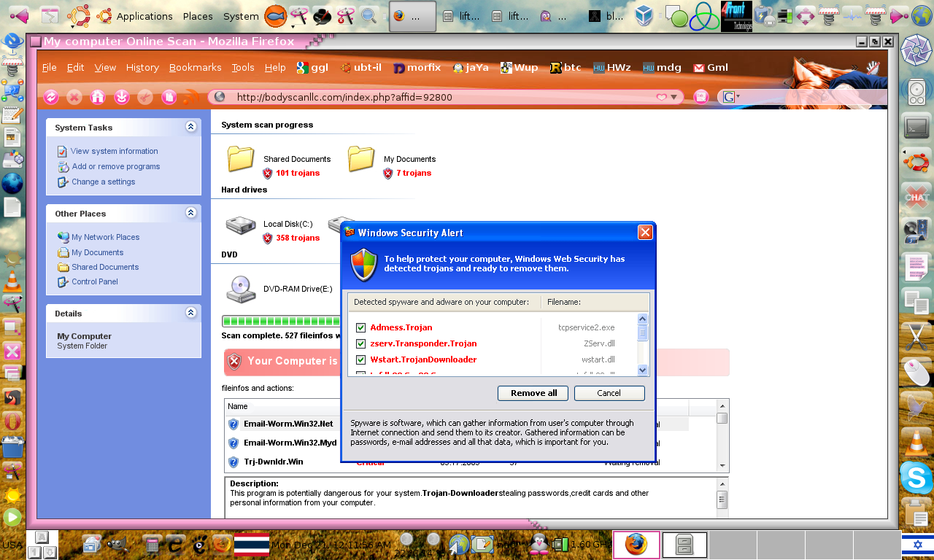This screenshot has height=560, width=934.
Task: Open the Applications menu in top panel
Action: coord(144,16)
